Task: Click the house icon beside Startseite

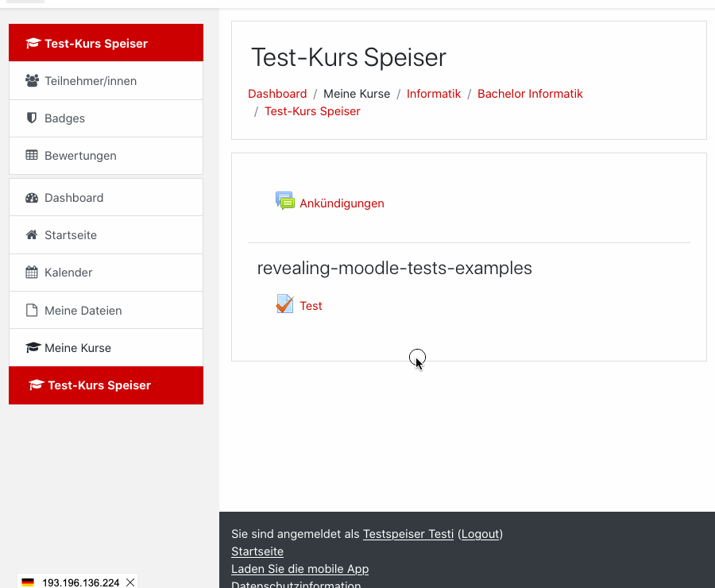Action: 32,235
